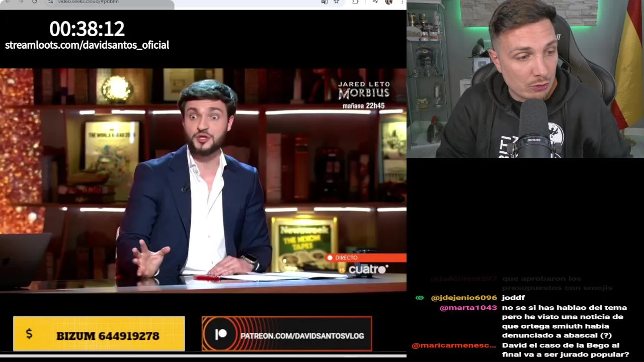Click the dollar sign icon on Bizum banner
Image resolution: width=644 pixels, height=362 pixels.
click(29, 334)
